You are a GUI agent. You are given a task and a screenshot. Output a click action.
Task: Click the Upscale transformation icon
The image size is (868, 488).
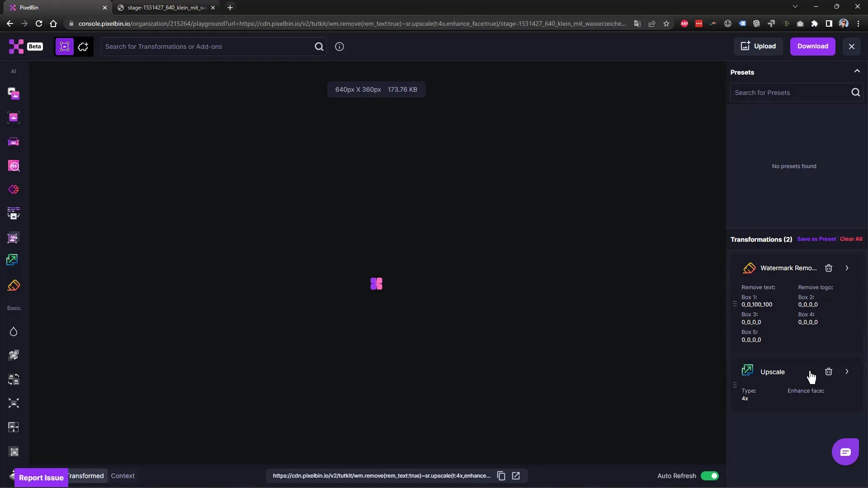748,371
